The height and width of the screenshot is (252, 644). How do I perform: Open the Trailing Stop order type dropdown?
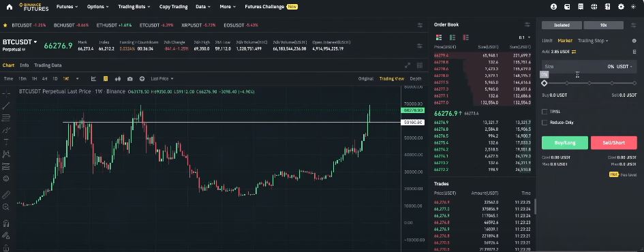pyautogui.click(x=593, y=41)
